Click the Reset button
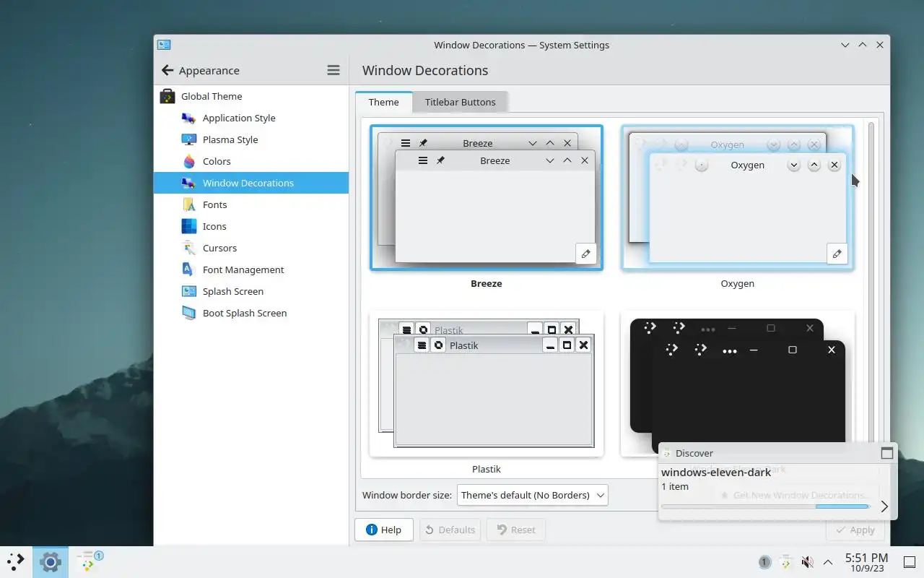 point(515,530)
